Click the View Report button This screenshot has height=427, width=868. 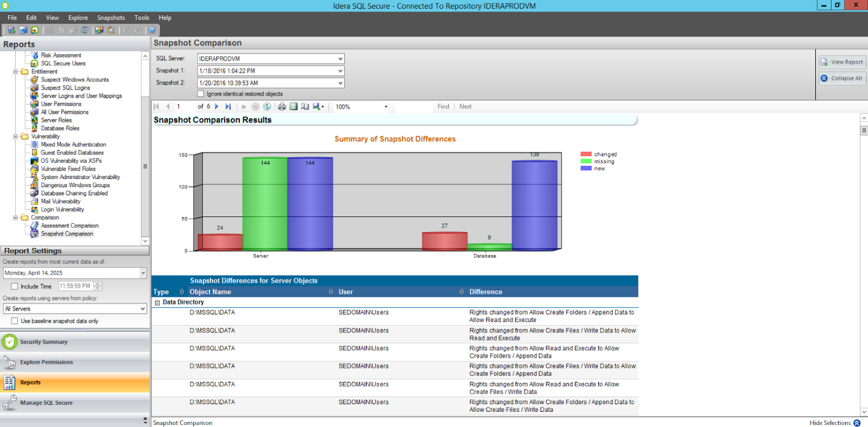tap(842, 62)
